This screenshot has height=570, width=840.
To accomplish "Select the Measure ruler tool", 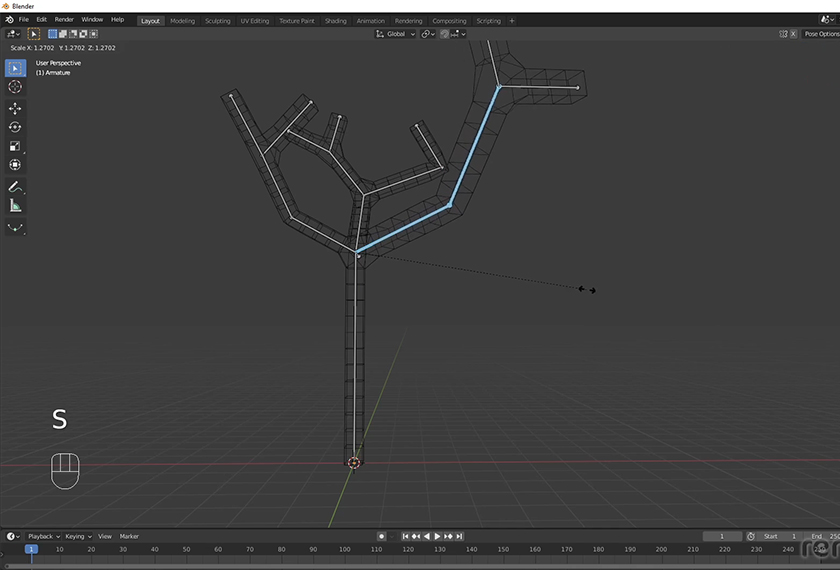I will (15, 206).
